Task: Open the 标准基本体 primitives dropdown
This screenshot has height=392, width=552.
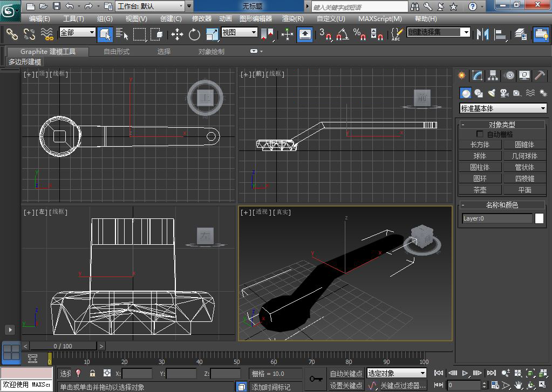Action: coord(503,108)
